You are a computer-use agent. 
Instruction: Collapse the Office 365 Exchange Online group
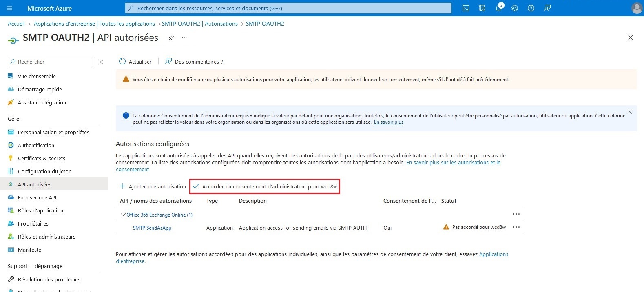123,215
